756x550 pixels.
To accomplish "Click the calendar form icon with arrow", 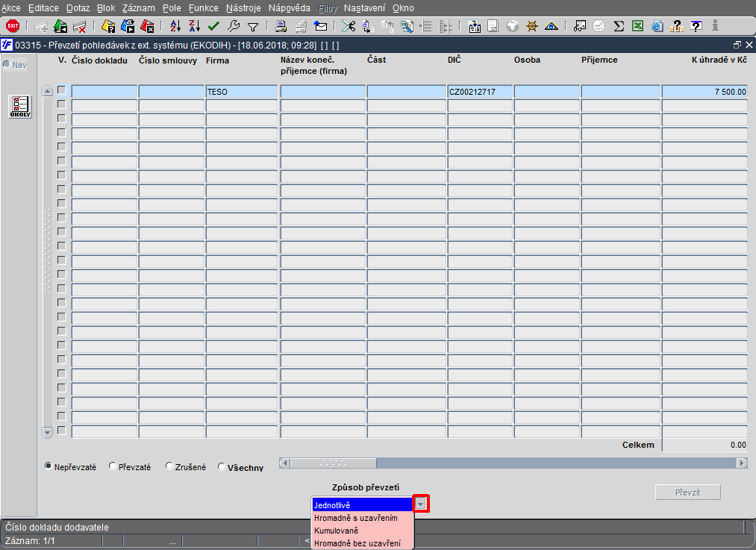I will (474, 26).
